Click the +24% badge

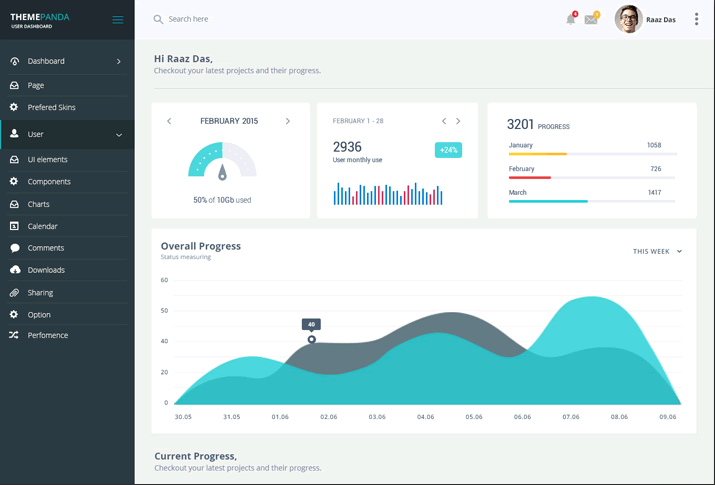pyautogui.click(x=448, y=150)
